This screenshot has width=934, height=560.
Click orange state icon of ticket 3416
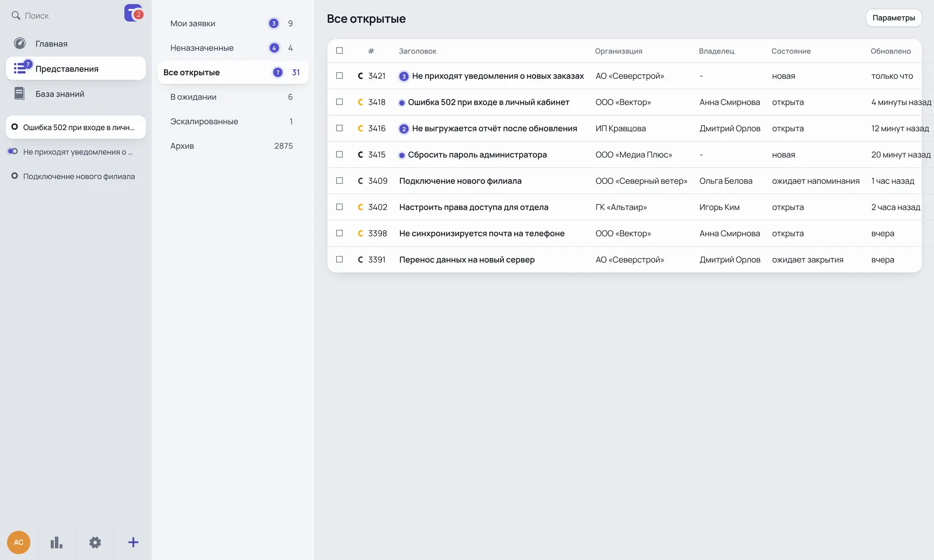click(x=360, y=128)
